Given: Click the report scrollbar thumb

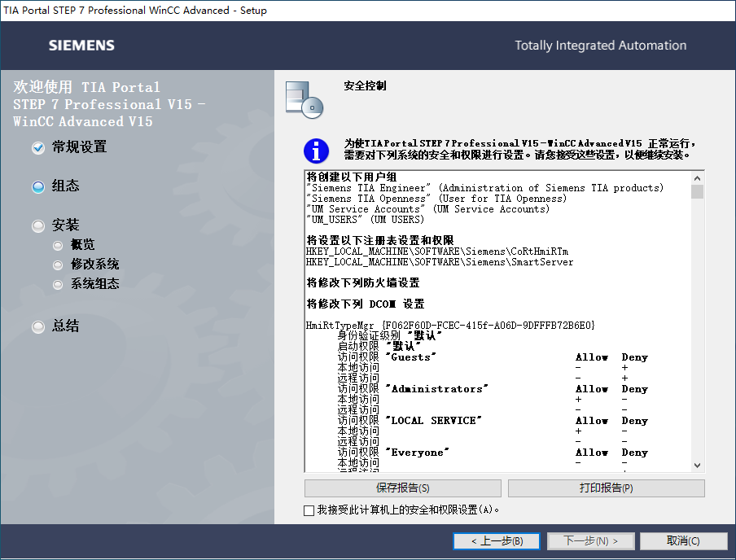Looking at the screenshot, I should [697, 191].
